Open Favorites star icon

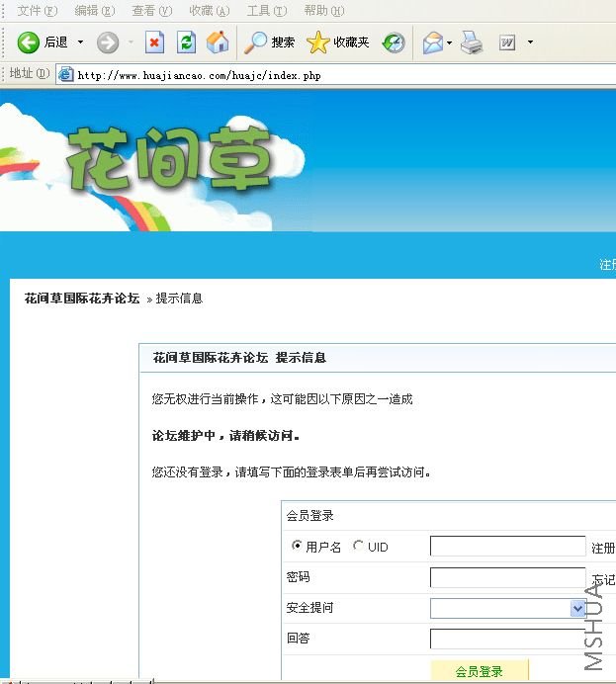pyautogui.click(x=338, y=43)
